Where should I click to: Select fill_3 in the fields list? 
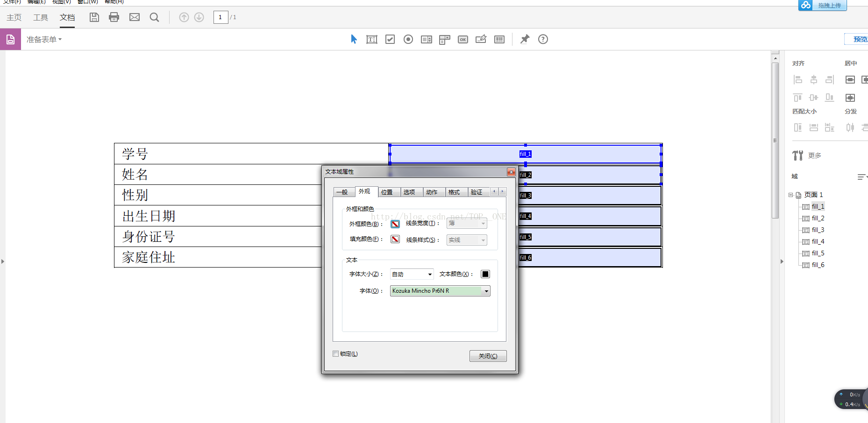818,230
